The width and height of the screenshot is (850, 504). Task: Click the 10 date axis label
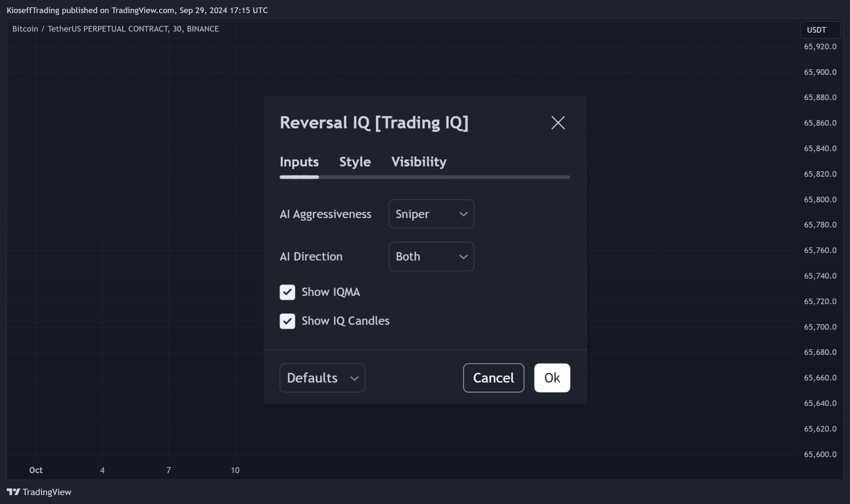(235, 470)
